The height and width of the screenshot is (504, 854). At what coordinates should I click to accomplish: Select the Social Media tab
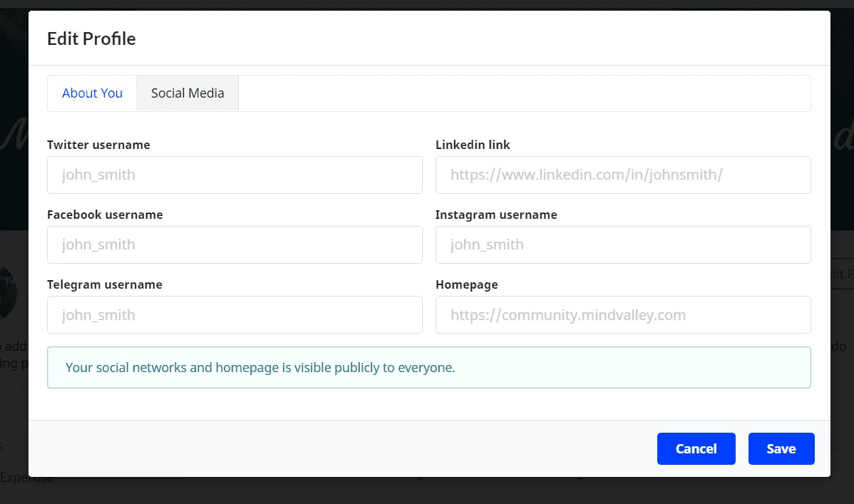(187, 93)
